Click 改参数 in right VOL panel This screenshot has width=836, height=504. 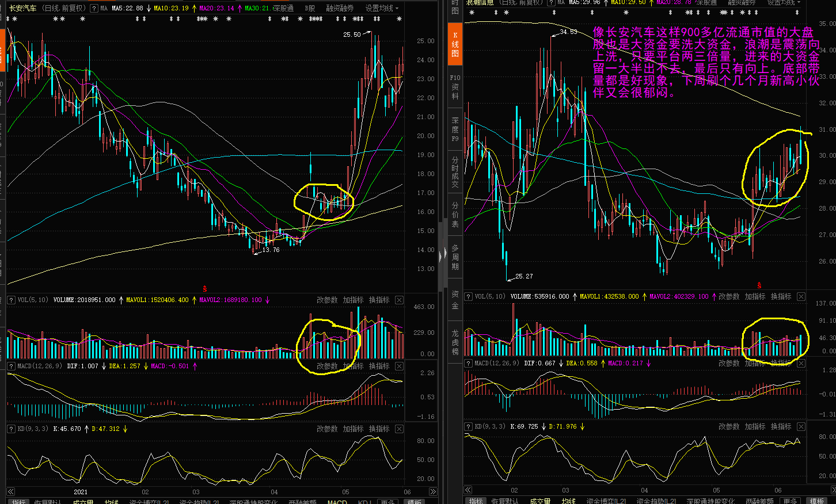[x=729, y=296]
